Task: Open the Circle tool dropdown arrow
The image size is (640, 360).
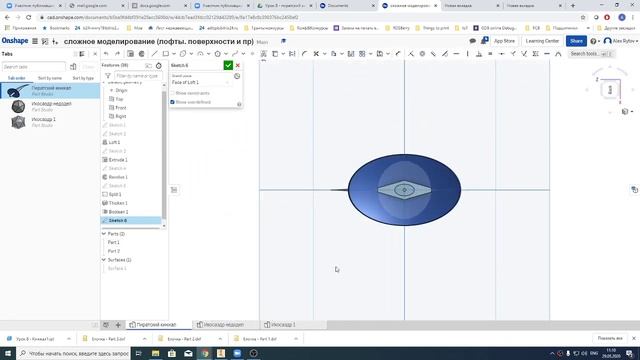Action: [191, 54]
